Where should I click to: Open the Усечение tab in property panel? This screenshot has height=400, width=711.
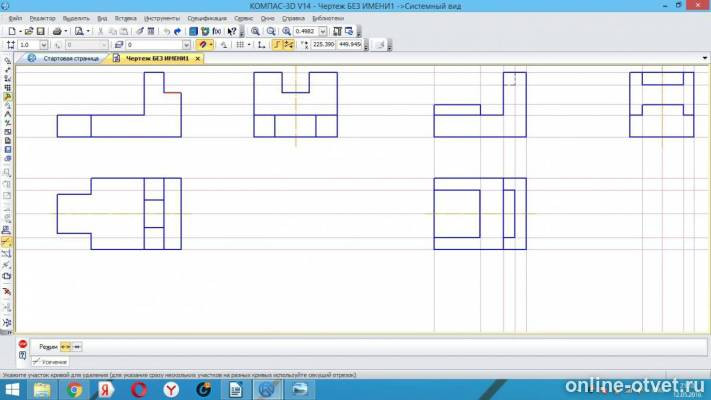click(50, 362)
